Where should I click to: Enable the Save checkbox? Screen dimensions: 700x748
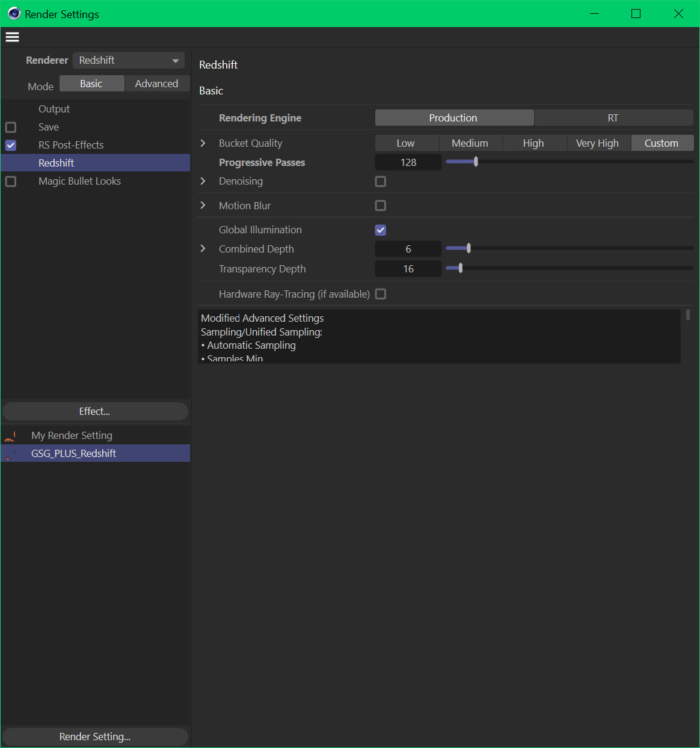[11, 127]
